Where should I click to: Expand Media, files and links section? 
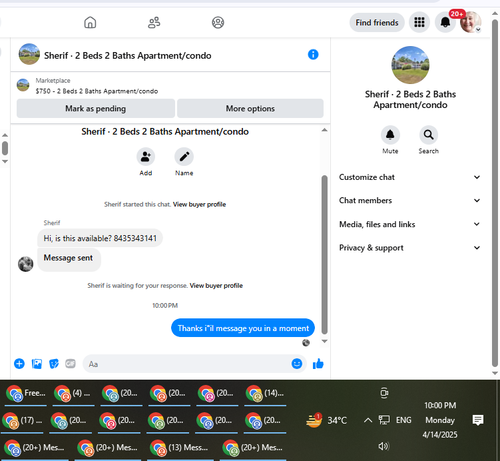410,224
